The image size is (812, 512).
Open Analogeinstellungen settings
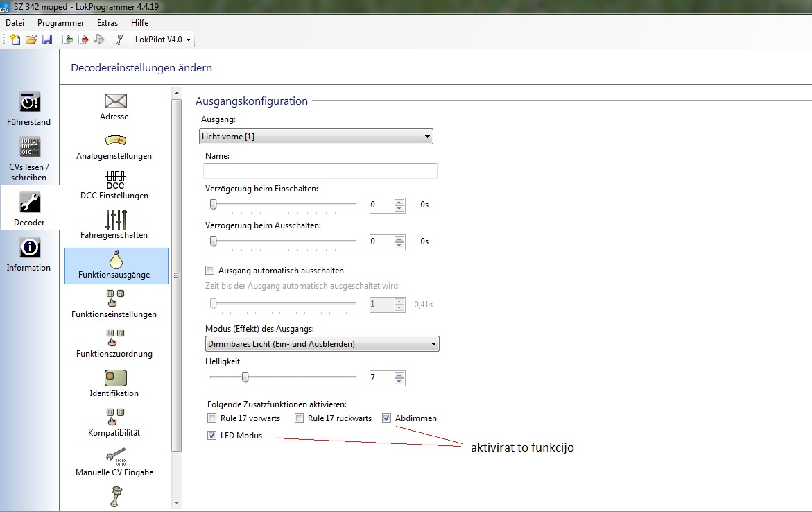114,146
